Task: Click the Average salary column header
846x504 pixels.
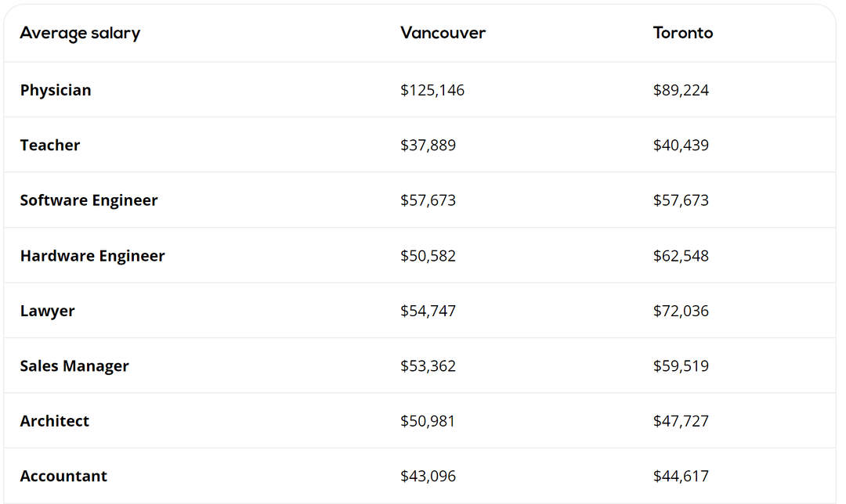Action: [x=80, y=33]
